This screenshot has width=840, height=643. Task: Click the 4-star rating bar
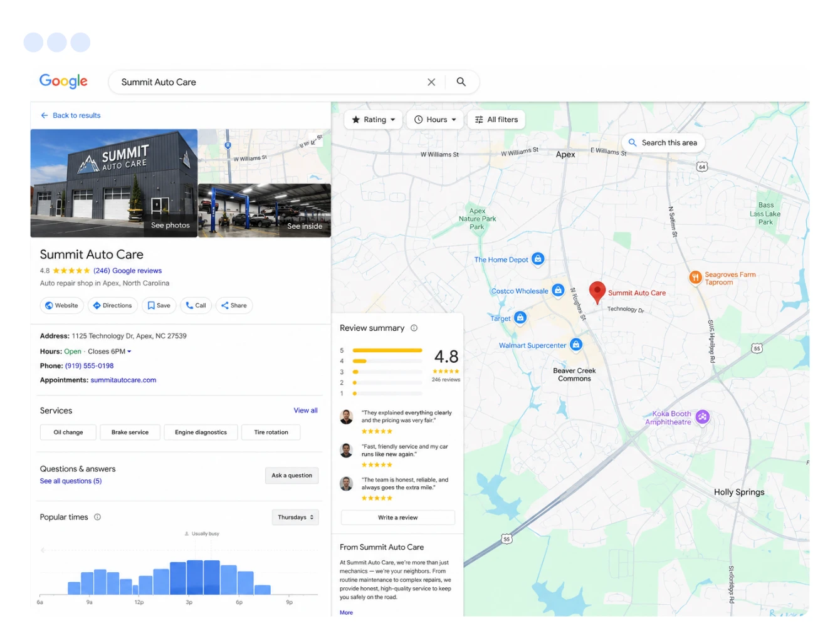click(387, 361)
